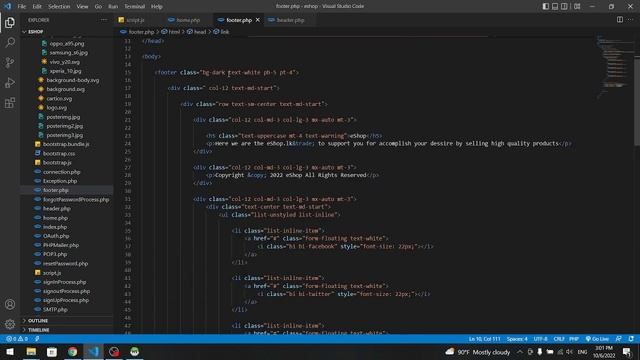This screenshot has width=640, height=360.
Task: Open Run and Debug view
Action: 10,82
